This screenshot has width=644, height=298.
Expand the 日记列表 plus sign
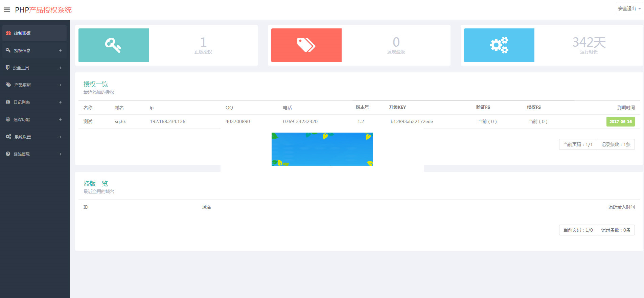(60, 102)
